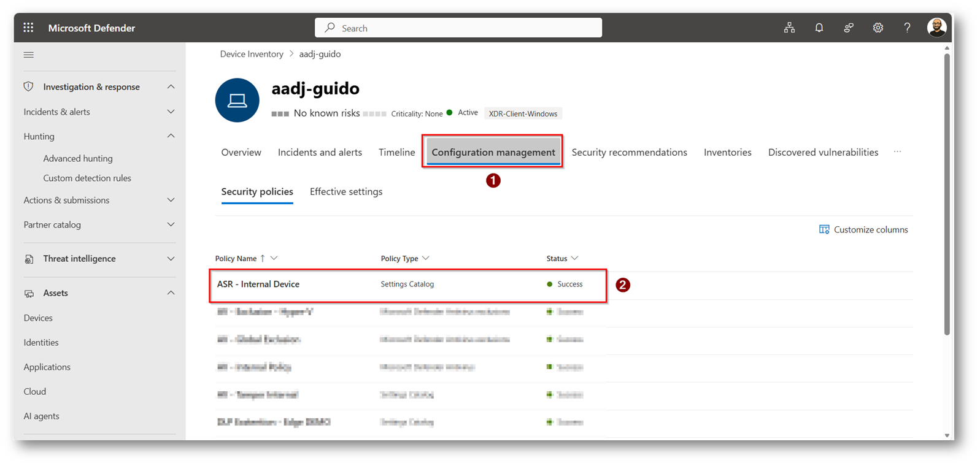Open the notifications bell
Screen dimensions: 980x466
(819, 28)
